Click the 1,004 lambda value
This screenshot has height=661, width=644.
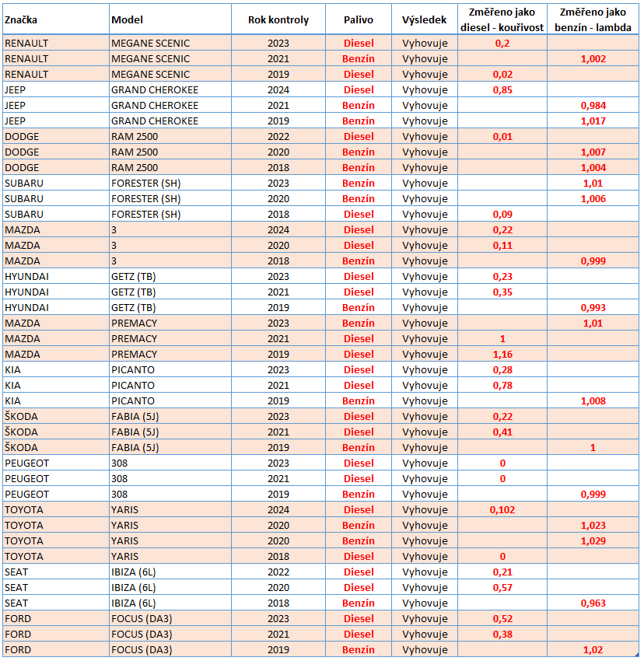pos(593,168)
